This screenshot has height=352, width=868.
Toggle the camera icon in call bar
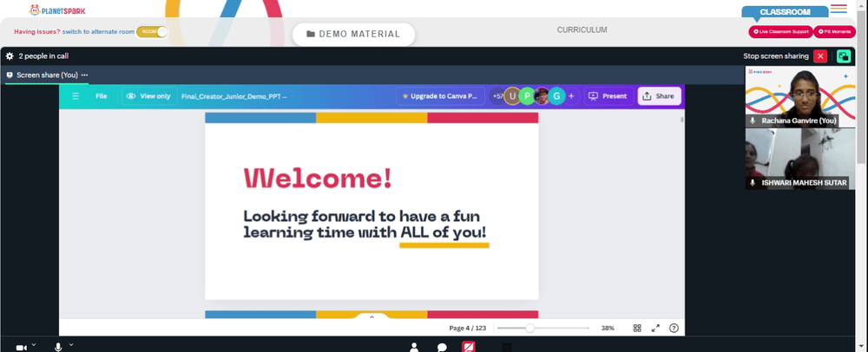pos(21,348)
